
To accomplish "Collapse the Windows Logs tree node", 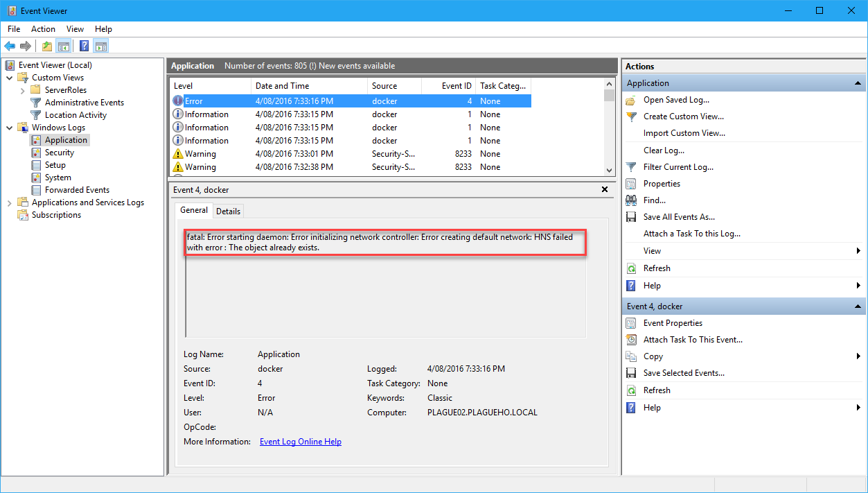I will [10, 128].
